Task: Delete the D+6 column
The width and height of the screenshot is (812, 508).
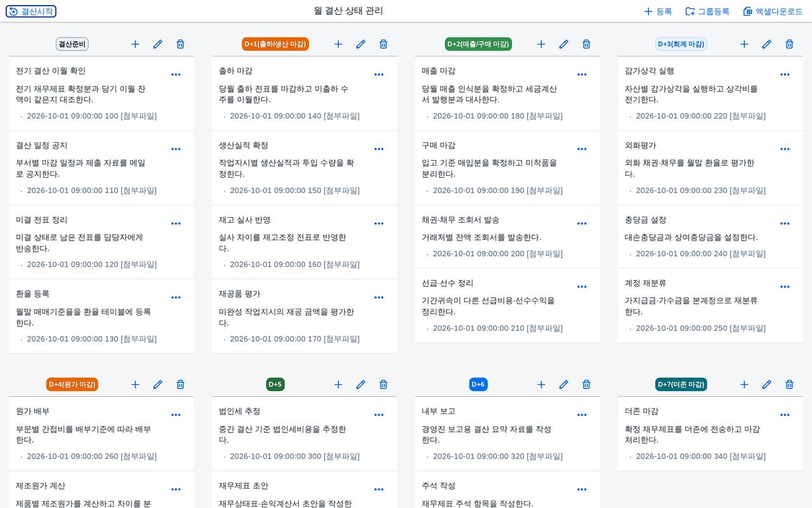Action: (586, 384)
